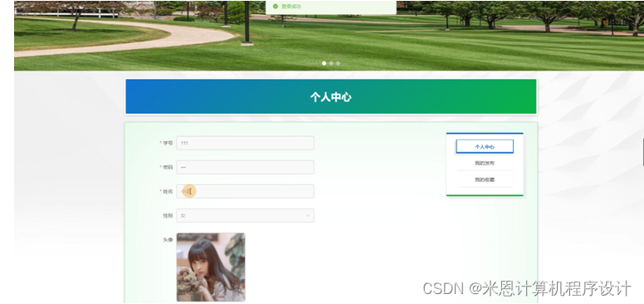Select the third carousel indicator dot
The width and height of the screenshot is (644, 304).
click(338, 63)
